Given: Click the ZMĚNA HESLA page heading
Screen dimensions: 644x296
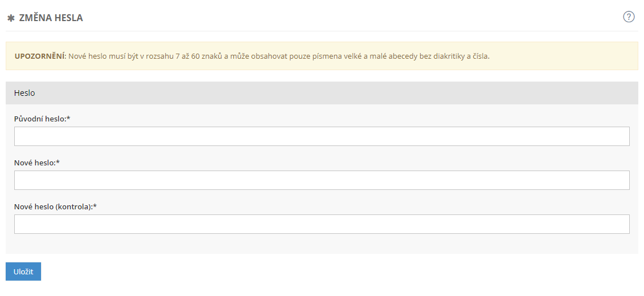Looking at the screenshot, I should coord(51,18).
